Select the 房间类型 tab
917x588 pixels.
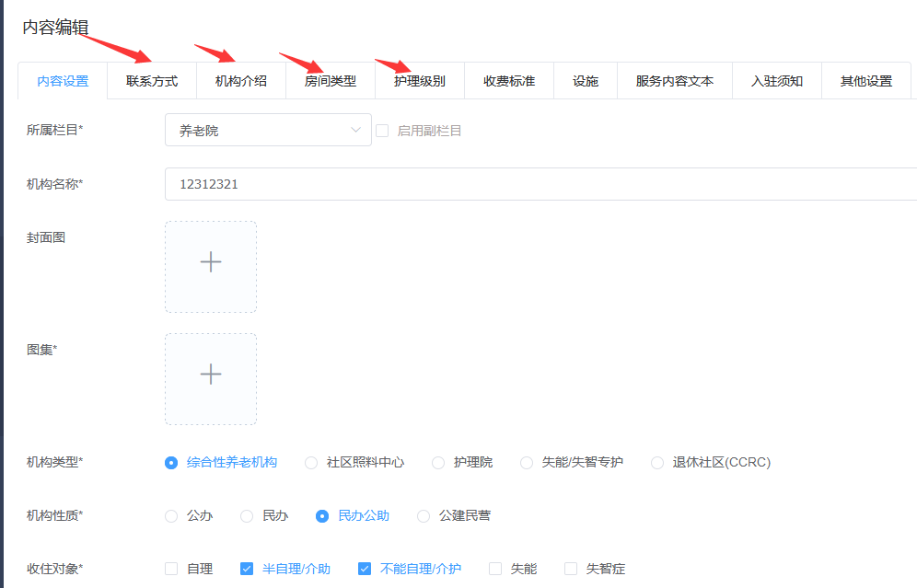point(331,81)
